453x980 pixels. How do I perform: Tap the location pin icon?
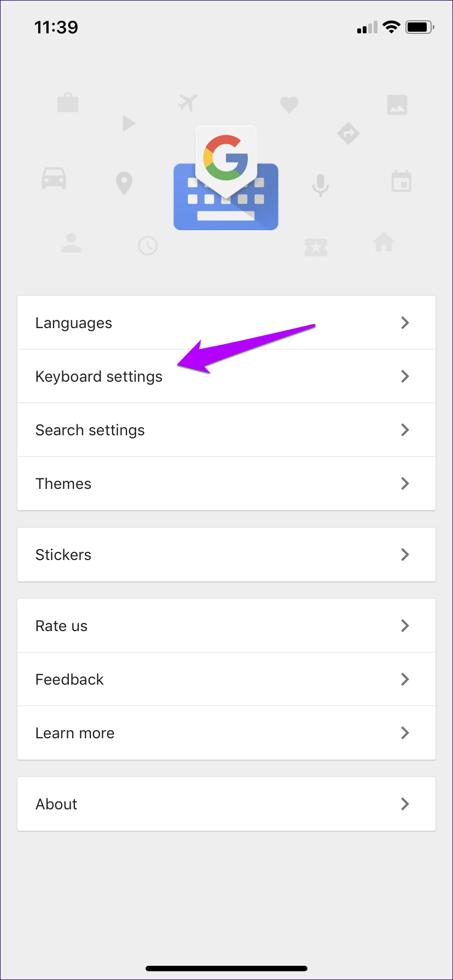click(124, 183)
